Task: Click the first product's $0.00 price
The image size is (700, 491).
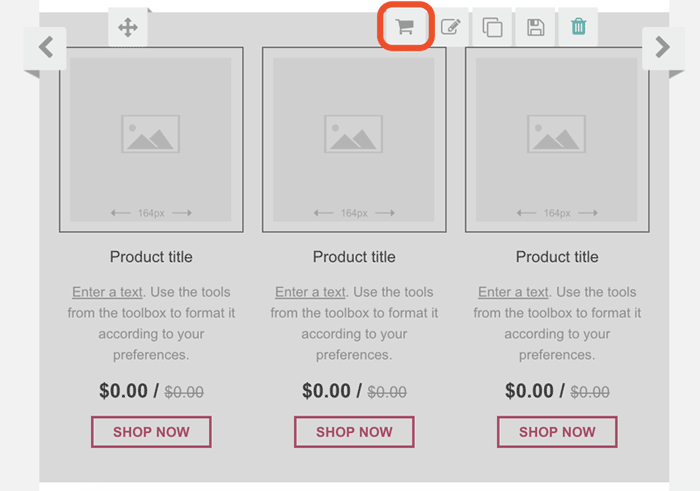Action: tap(123, 391)
